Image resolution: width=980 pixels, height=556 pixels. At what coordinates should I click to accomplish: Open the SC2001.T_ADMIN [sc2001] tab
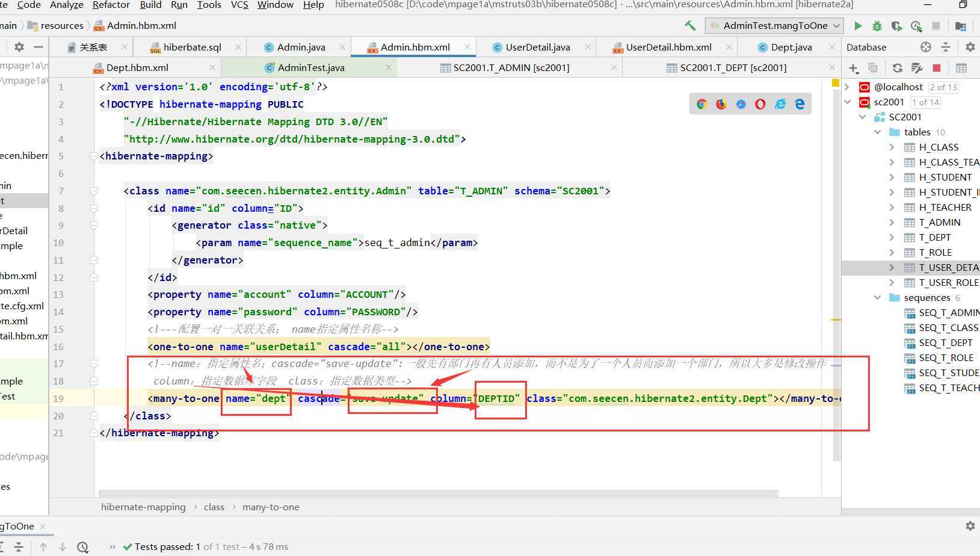click(511, 68)
